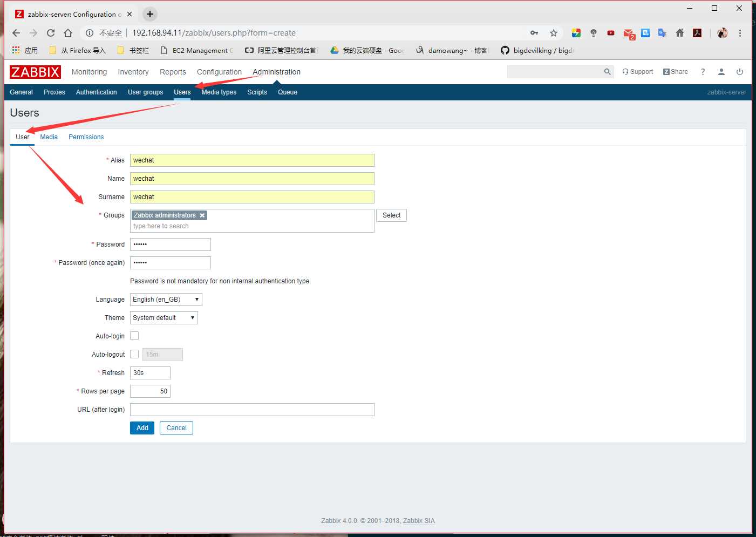Open the Inventory menu
This screenshot has height=537, width=756.
(x=133, y=72)
